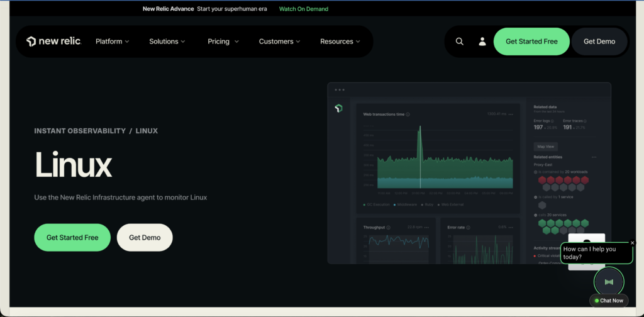Click the Linux page heading
This screenshot has height=317, width=644.
(x=73, y=165)
